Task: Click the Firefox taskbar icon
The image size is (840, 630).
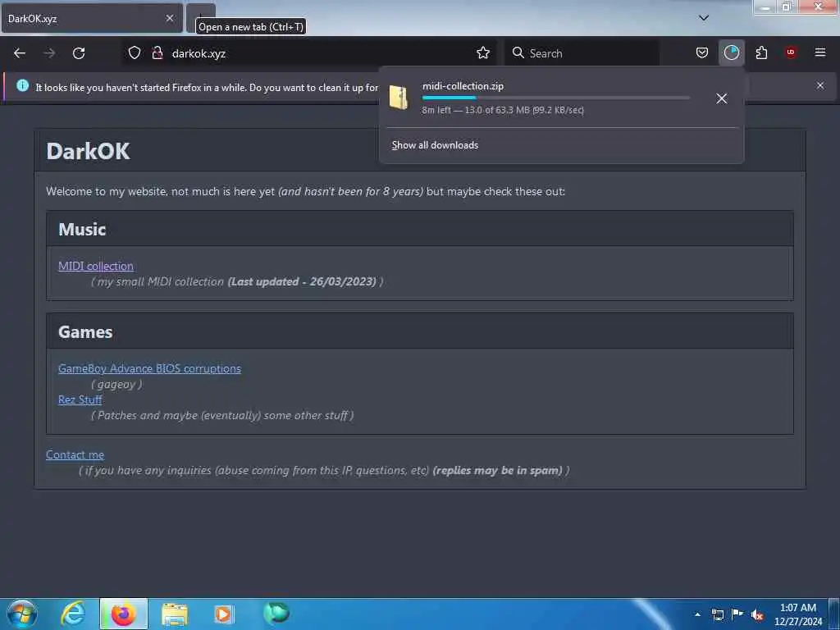Action: coord(123,614)
